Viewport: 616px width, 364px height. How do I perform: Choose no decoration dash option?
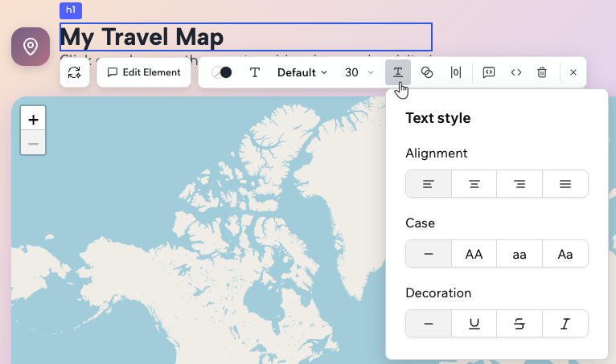(429, 324)
